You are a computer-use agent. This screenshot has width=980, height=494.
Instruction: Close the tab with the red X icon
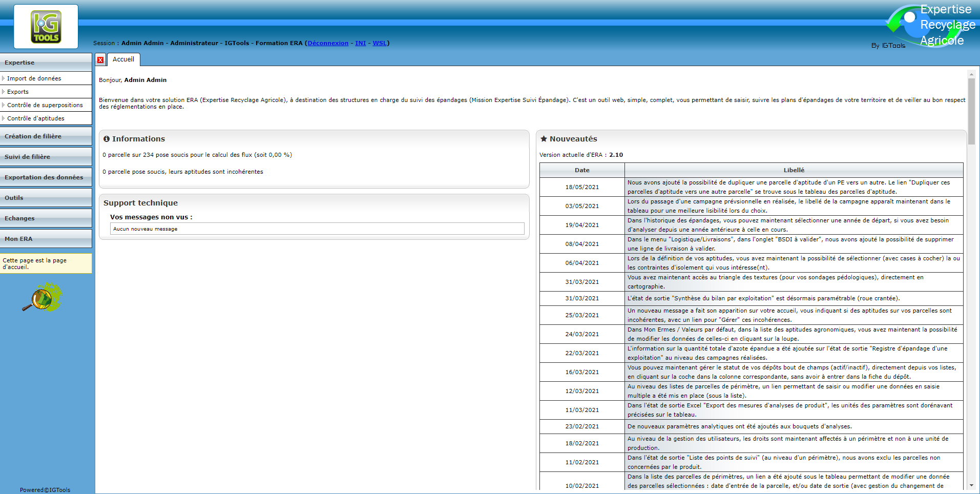[x=100, y=60]
